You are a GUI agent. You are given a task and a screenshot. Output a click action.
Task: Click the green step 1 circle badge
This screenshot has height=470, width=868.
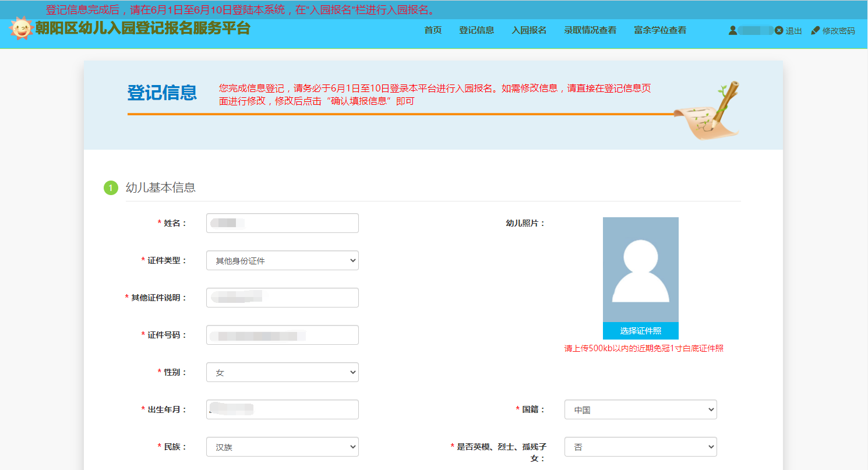[111, 188]
